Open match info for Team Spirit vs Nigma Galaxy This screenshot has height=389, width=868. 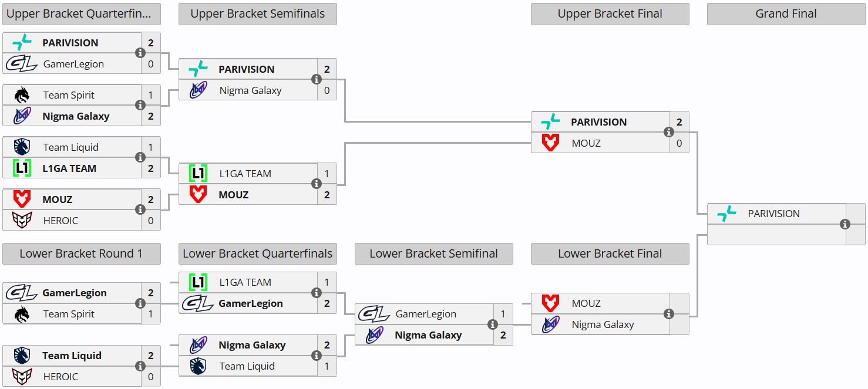click(140, 105)
